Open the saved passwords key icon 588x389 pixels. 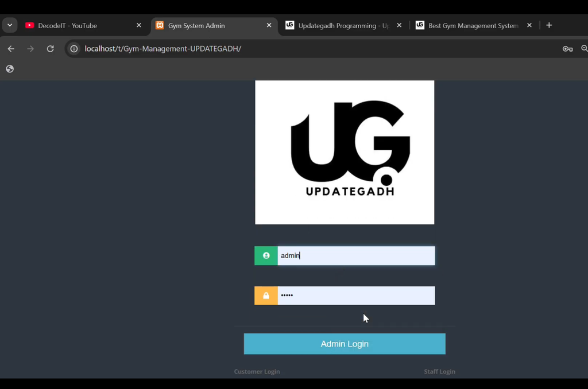[567, 49]
